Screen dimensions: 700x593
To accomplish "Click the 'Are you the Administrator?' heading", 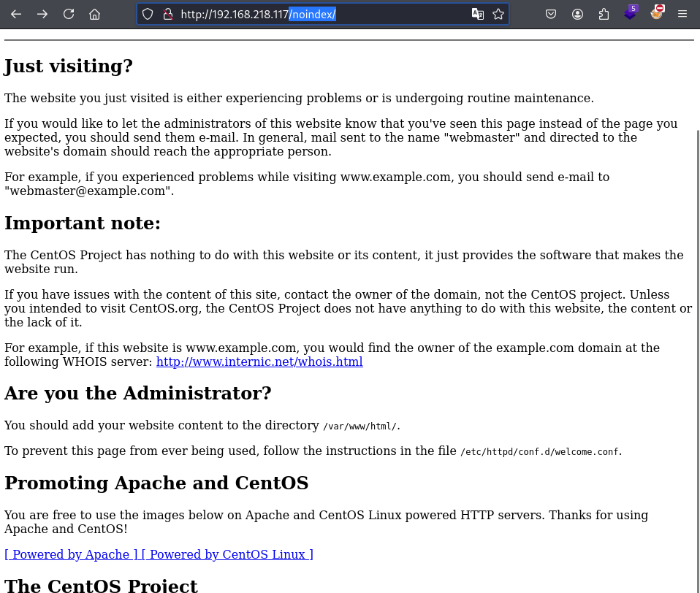I will [x=138, y=394].
